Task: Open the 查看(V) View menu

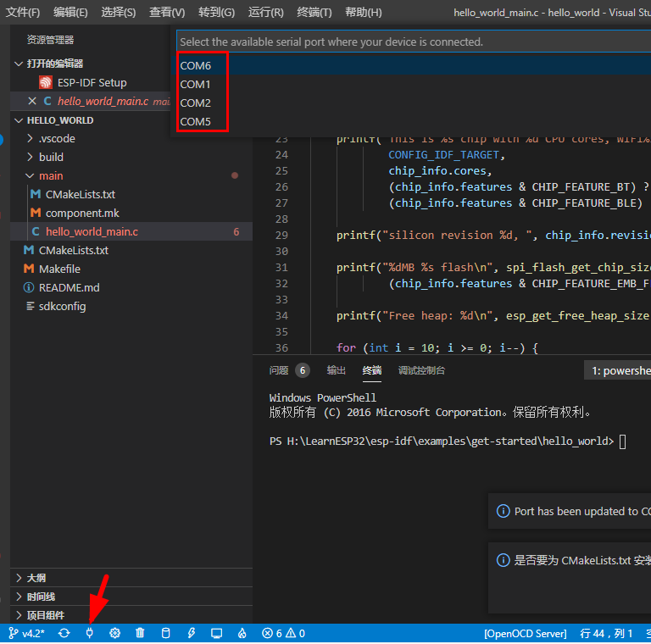Action: [167, 13]
